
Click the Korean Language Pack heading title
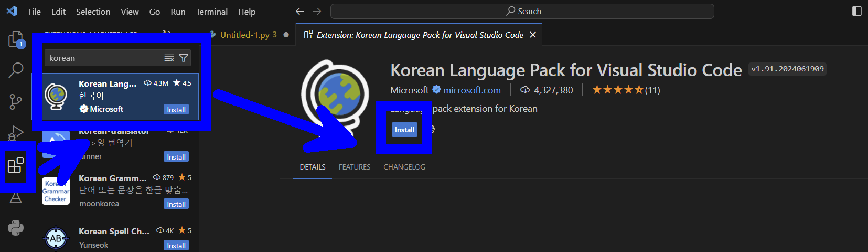[x=566, y=70]
